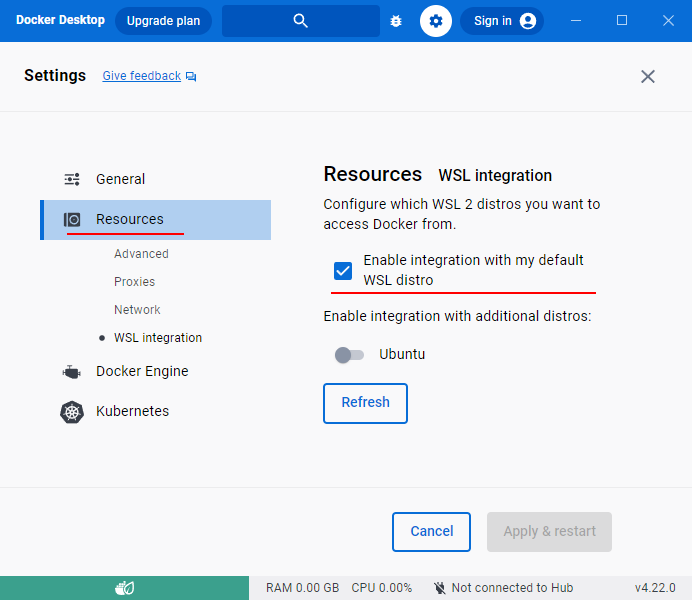Click the RAM 0.00 GB status
Image resolution: width=692 pixels, height=600 pixels.
point(302,588)
